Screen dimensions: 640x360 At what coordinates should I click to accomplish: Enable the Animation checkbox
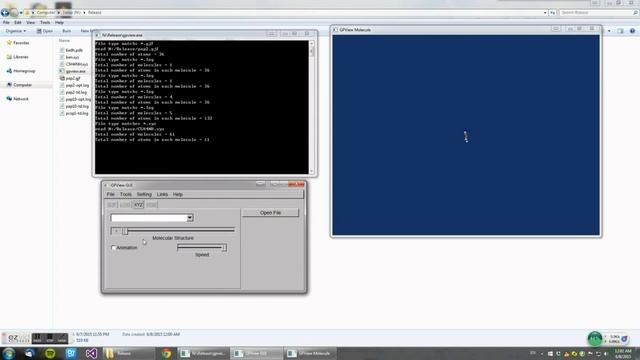(113, 248)
